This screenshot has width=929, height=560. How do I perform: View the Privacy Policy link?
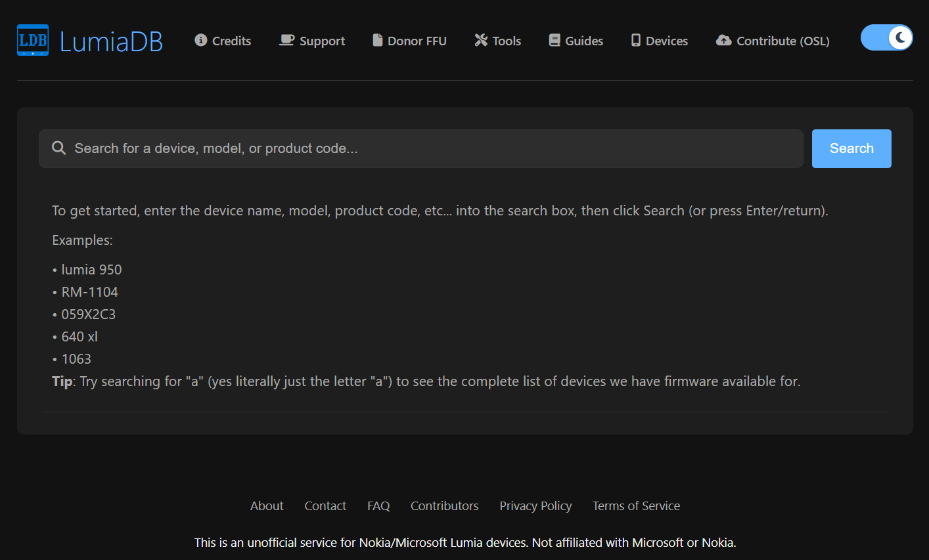pos(535,506)
